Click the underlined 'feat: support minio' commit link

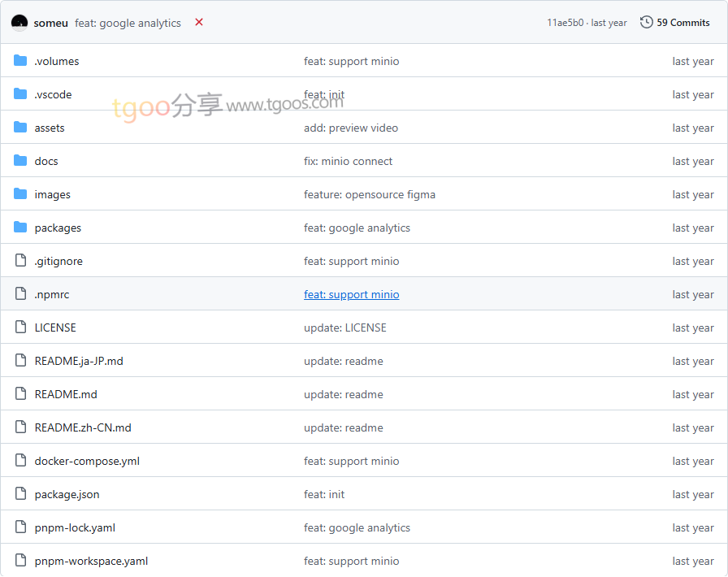coord(351,294)
